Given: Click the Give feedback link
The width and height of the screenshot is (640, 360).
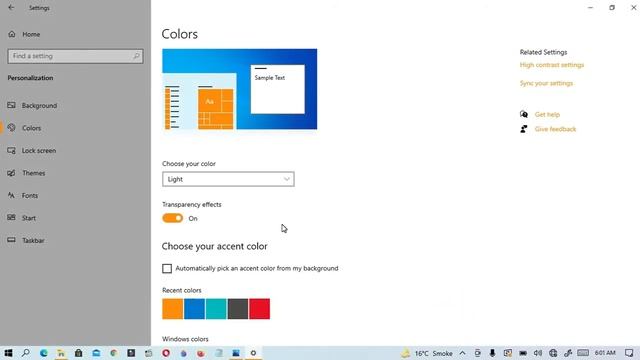Looking at the screenshot, I should [555, 129].
